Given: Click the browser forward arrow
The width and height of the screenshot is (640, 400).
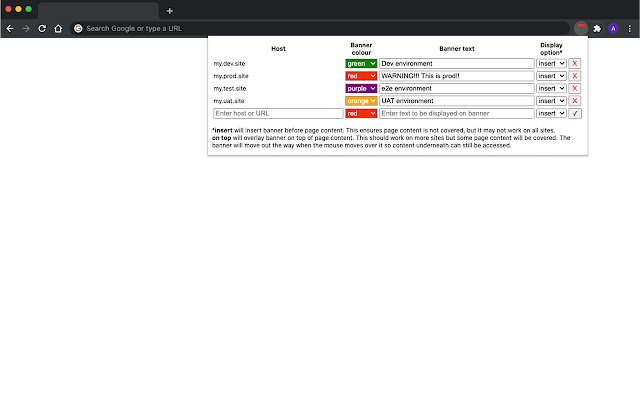Looking at the screenshot, I should coord(26,29).
